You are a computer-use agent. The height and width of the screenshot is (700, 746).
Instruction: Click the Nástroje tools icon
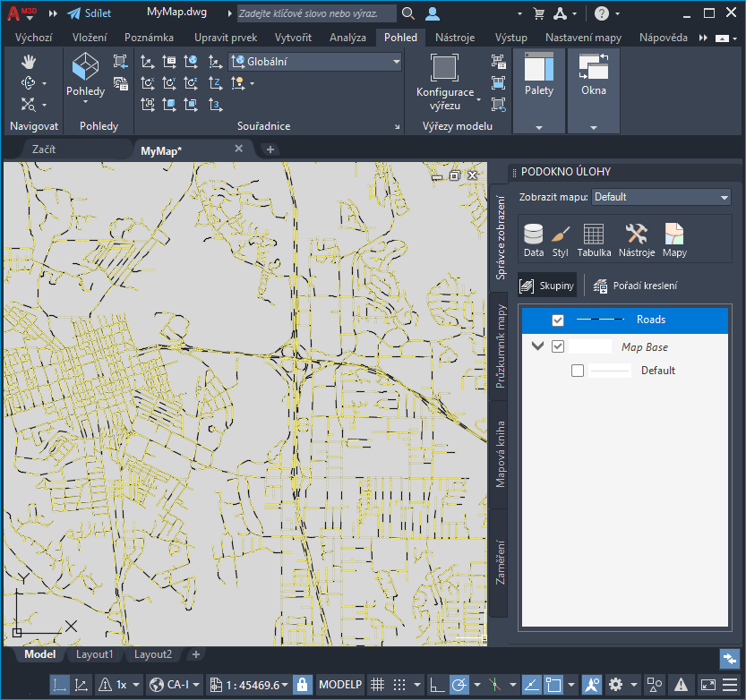[x=636, y=240]
